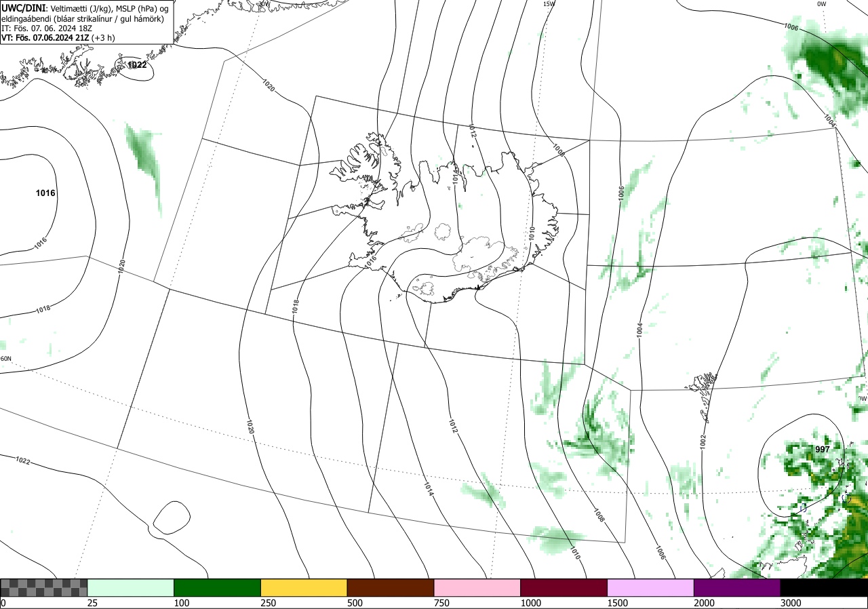Click the '60N' latitude label
This screenshot has height=609, width=868.
pos(6,359)
